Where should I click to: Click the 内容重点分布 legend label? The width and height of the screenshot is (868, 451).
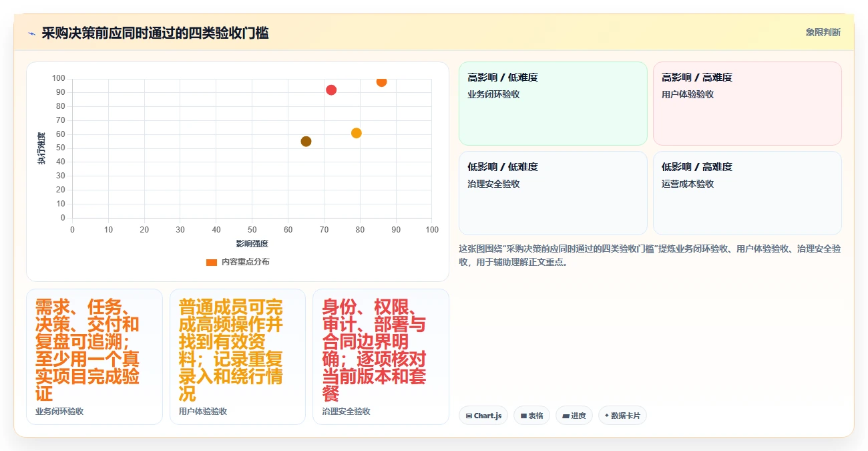(x=246, y=262)
